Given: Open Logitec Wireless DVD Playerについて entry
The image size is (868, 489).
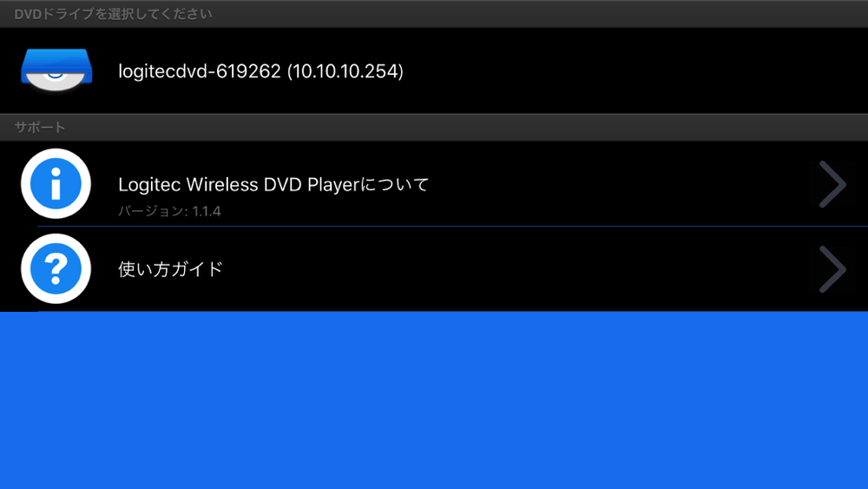Looking at the screenshot, I should click(x=434, y=184).
